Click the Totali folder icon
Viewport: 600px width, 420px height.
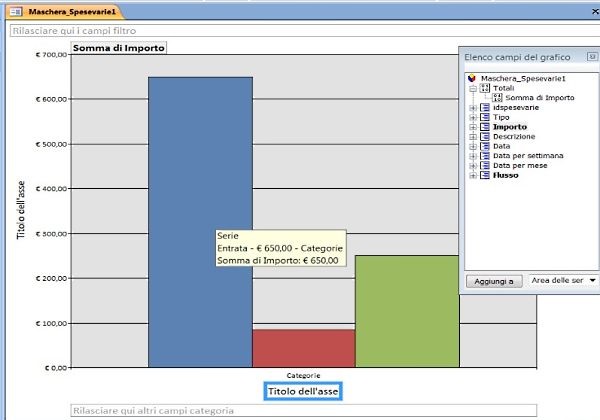484,88
